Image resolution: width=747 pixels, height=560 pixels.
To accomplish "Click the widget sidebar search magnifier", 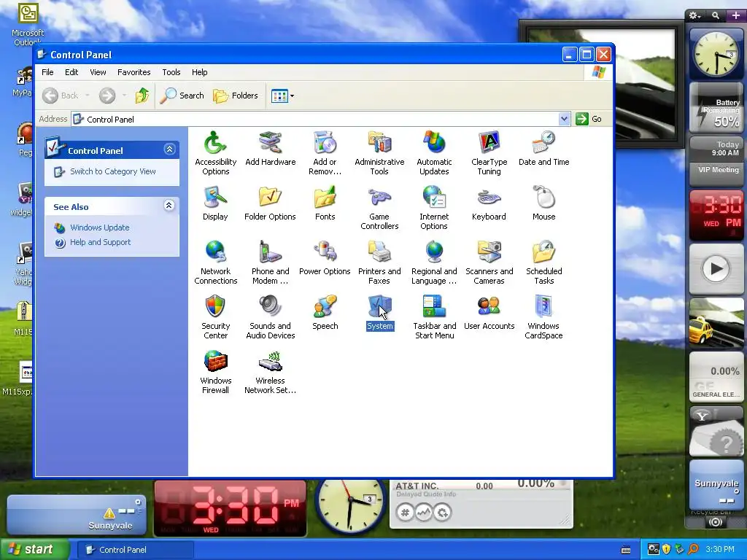I will point(716,16).
